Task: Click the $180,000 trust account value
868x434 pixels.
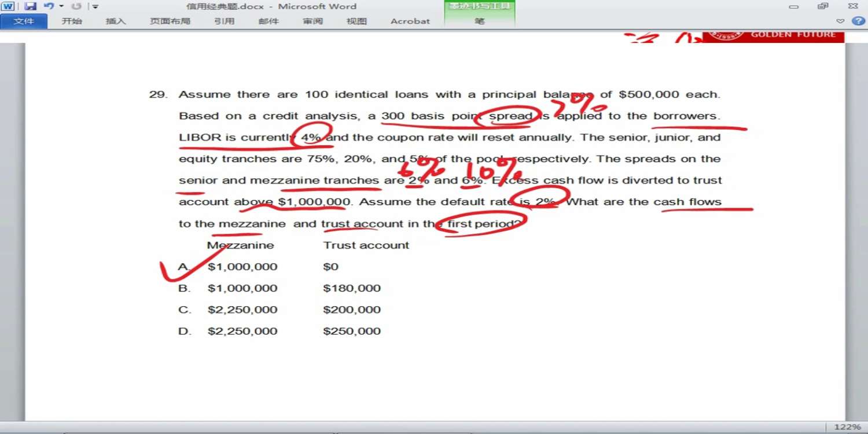Action: (x=352, y=288)
